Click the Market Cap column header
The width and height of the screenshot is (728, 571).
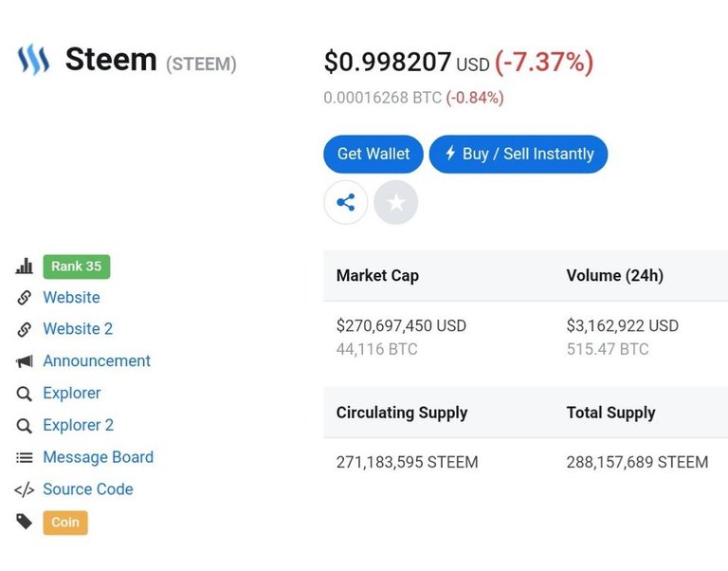point(377,275)
